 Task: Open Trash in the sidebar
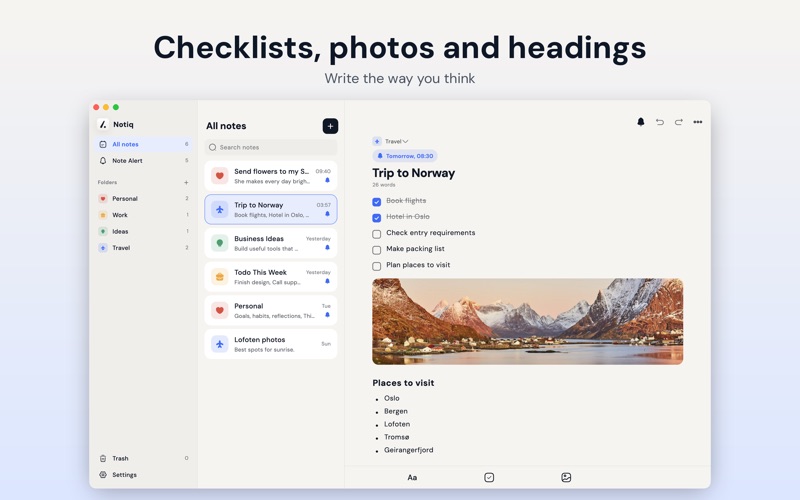tap(144, 458)
